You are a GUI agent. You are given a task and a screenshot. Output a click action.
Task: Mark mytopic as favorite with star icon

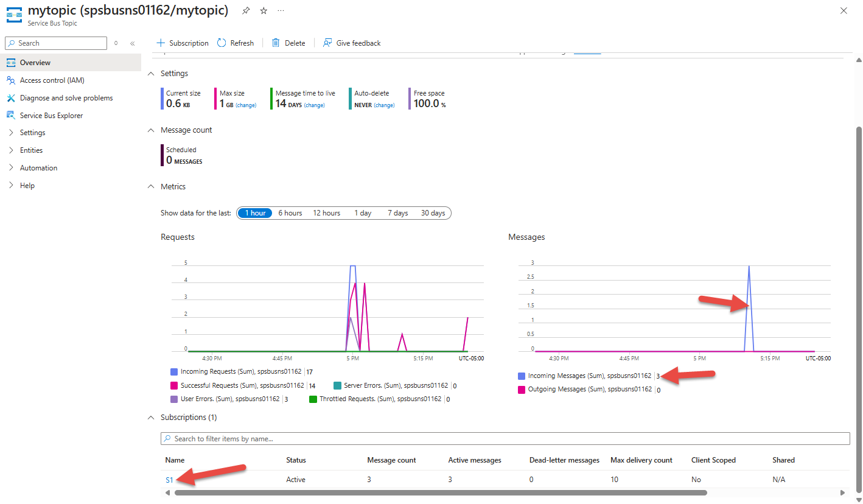[264, 11]
